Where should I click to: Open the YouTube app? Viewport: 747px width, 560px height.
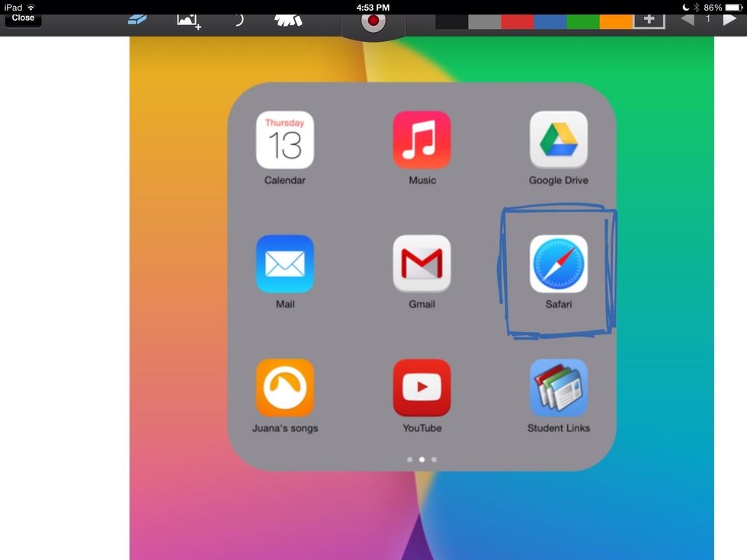[422, 387]
